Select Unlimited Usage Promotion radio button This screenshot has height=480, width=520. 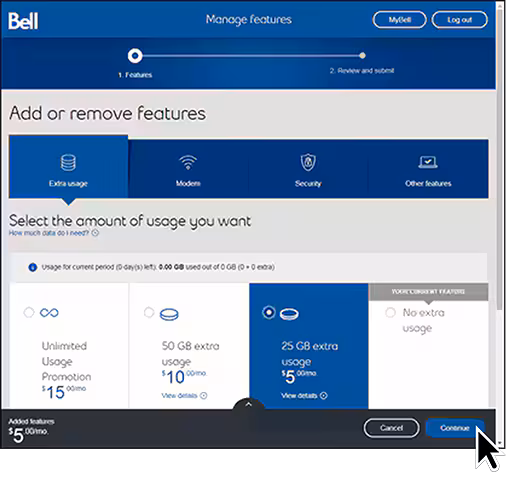pos(29,312)
